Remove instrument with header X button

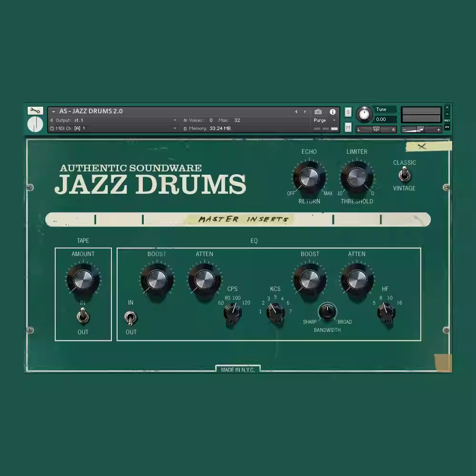click(x=447, y=108)
